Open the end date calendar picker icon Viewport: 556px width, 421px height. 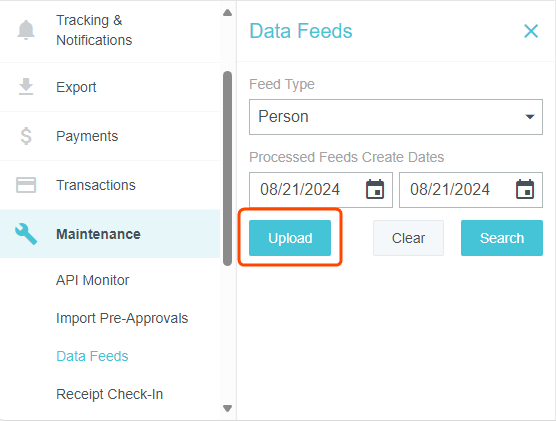[x=525, y=189]
